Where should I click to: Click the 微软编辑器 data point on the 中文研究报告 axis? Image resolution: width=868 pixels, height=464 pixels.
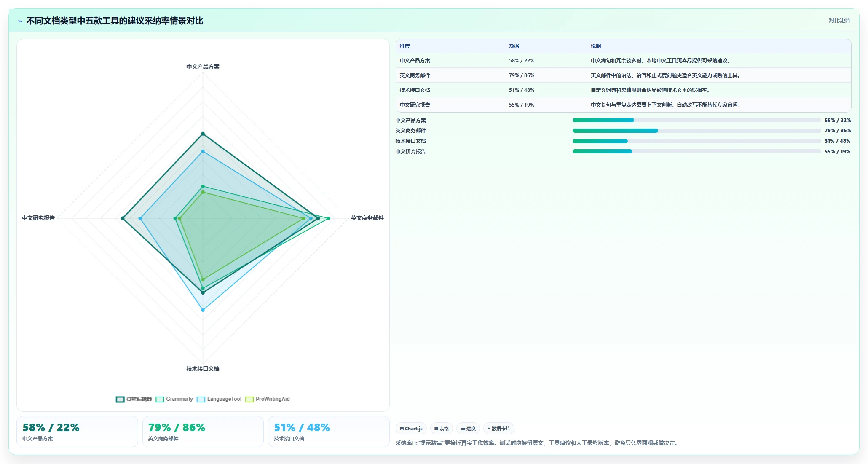click(123, 218)
